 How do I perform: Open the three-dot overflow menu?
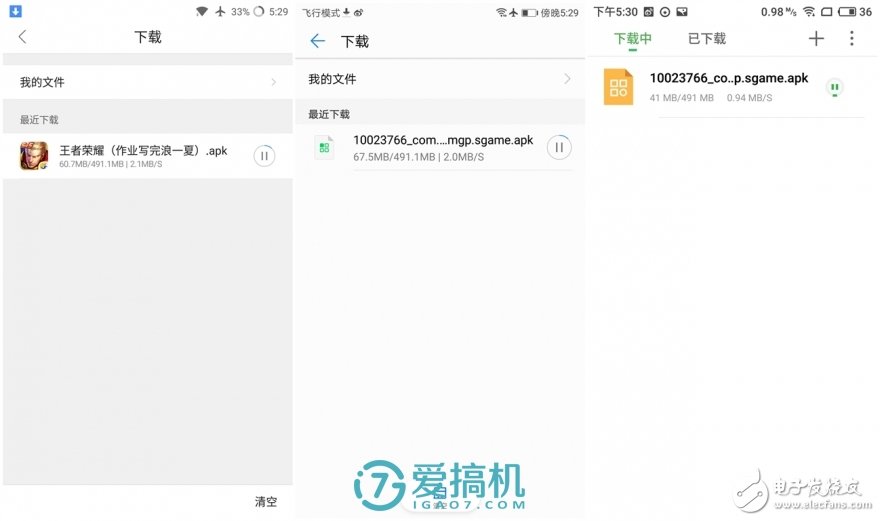click(x=851, y=39)
